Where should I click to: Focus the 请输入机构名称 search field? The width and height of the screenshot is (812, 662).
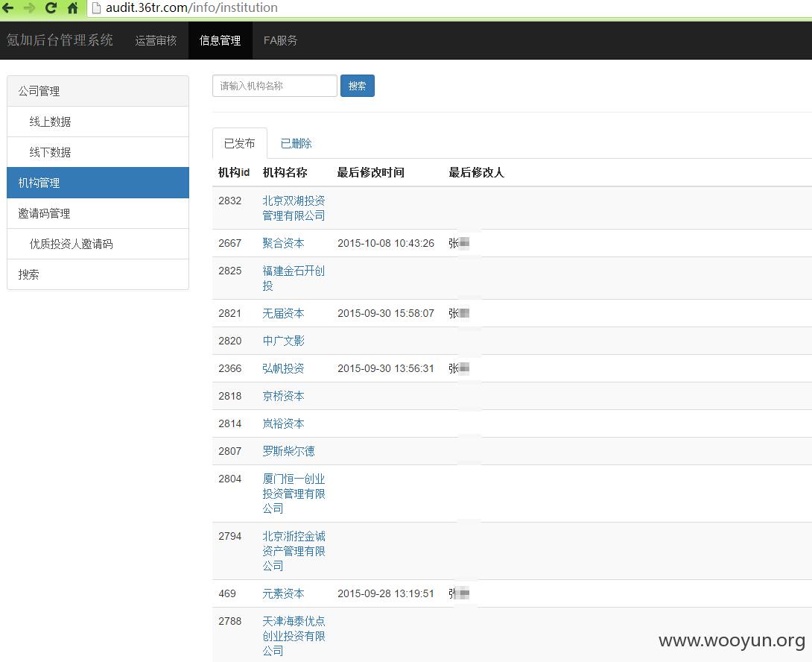[x=274, y=86]
